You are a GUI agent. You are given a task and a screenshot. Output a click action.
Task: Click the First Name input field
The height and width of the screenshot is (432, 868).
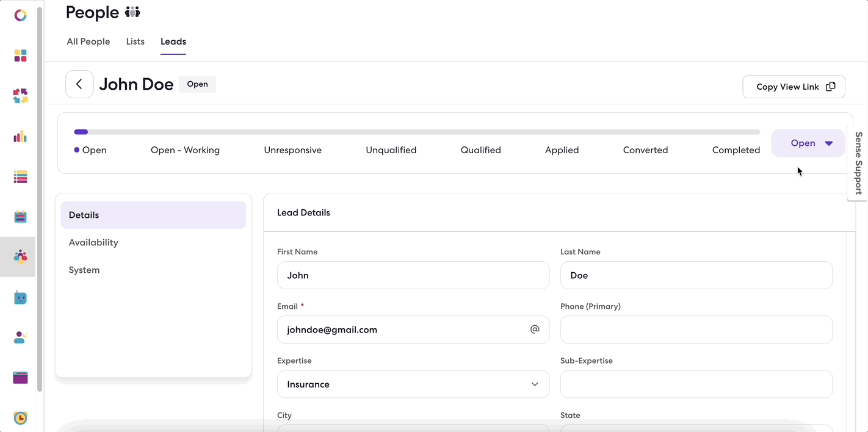413,275
